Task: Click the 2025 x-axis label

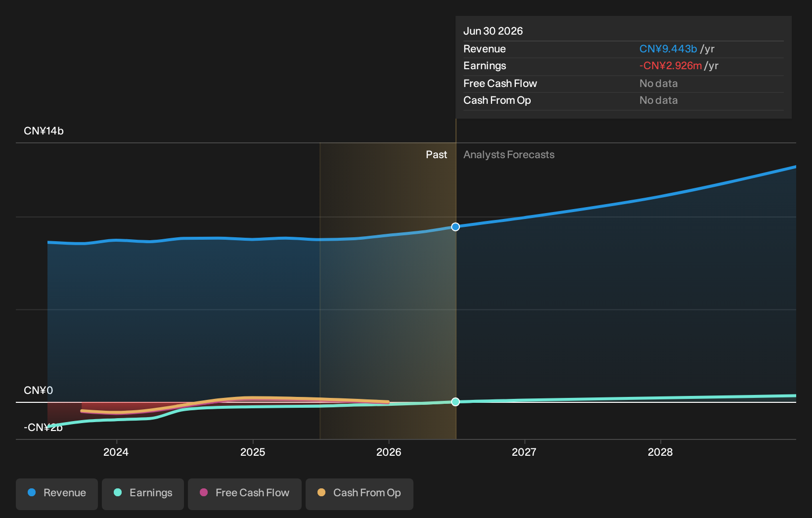Action: pyautogui.click(x=253, y=452)
